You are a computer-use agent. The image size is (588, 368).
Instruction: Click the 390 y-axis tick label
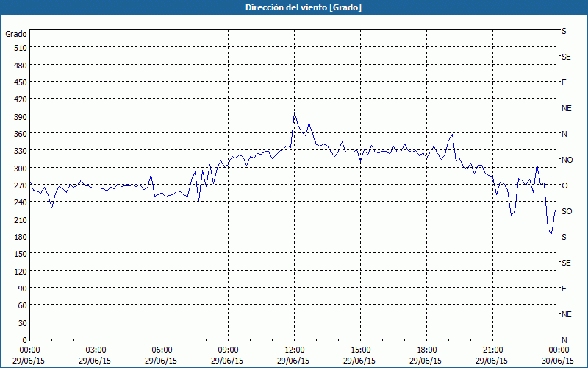(x=21, y=117)
